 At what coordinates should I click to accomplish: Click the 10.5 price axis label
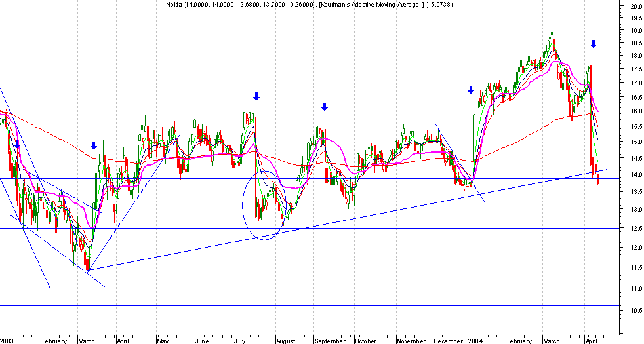tap(635, 311)
